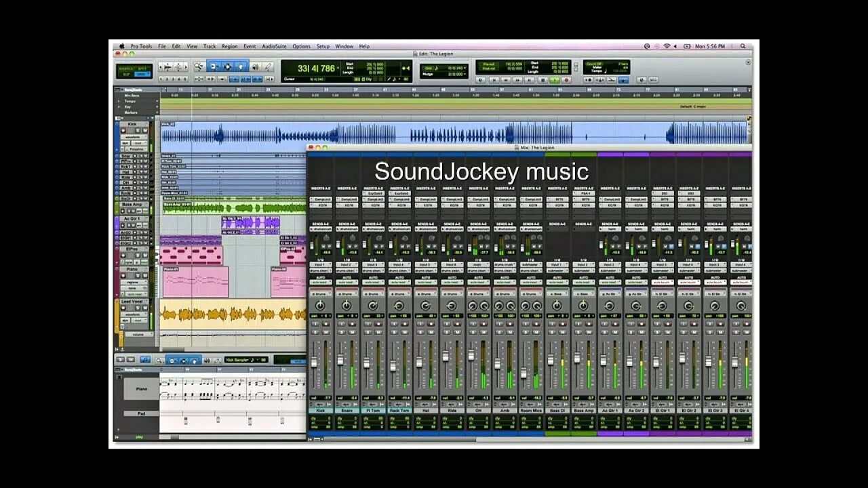Click the Room Mics track name in mixer
868x488 pixels.
tap(531, 410)
